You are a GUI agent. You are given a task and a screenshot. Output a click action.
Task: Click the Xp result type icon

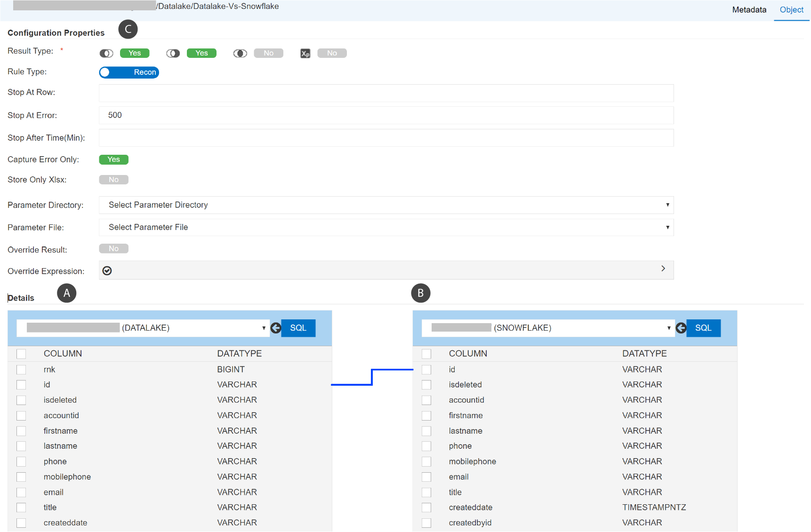point(305,54)
